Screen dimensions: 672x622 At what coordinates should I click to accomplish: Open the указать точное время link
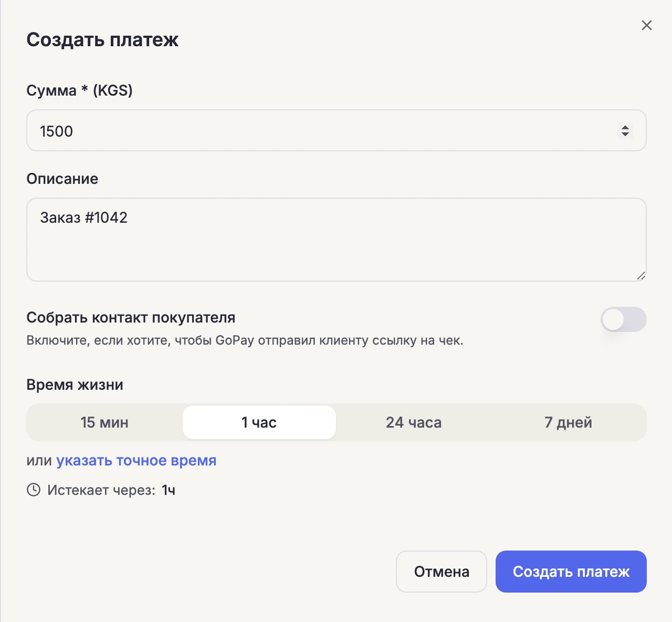click(136, 461)
